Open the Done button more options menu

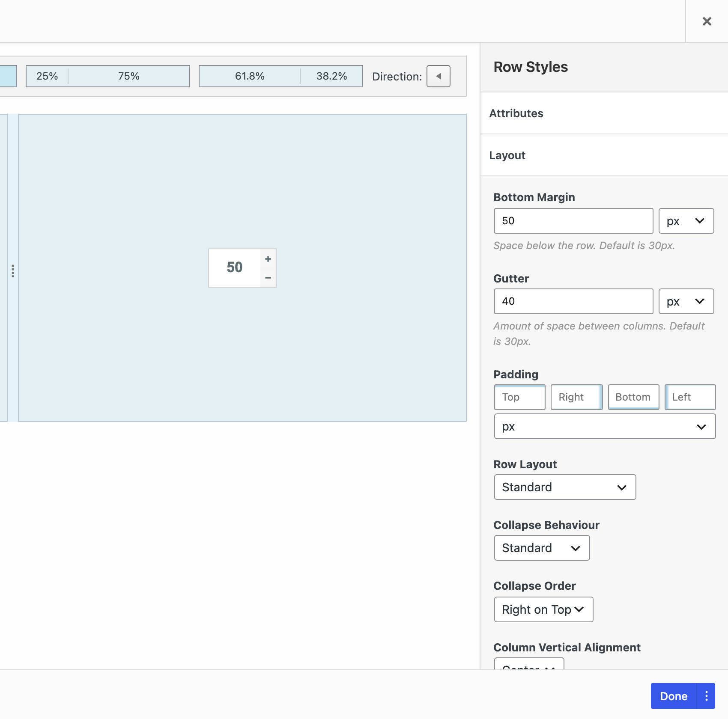click(x=706, y=696)
